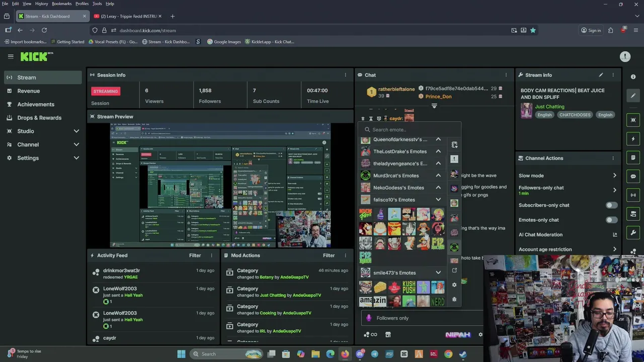Click the chat settings gear next to NIPAH
This screenshot has width=644, height=362.
point(480,334)
